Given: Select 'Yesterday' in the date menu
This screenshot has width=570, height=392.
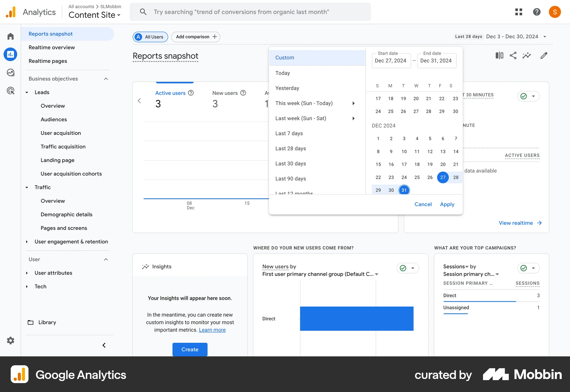Looking at the screenshot, I should pos(287,88).
